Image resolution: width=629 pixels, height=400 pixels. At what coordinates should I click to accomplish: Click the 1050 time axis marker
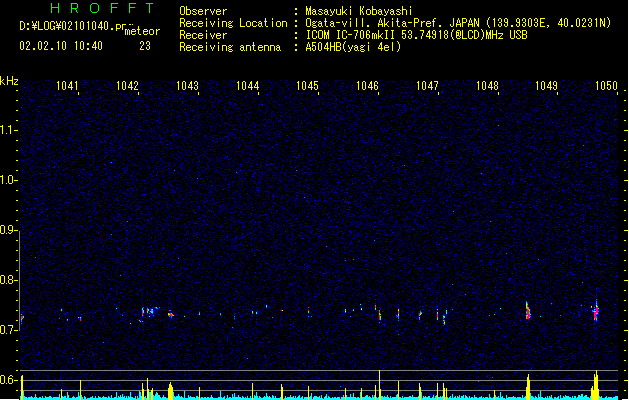click(x=606, y=86)
